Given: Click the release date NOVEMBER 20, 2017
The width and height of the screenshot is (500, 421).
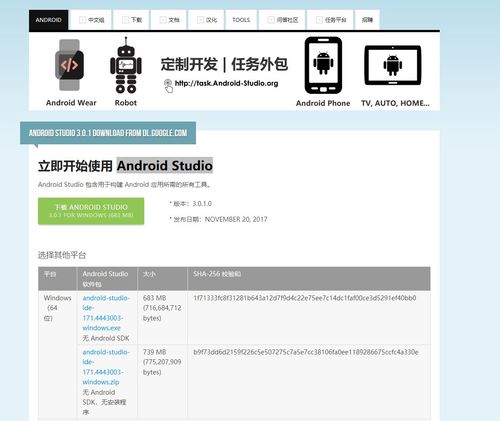Looking at the screenshot, I should click(x=236, y=219).
